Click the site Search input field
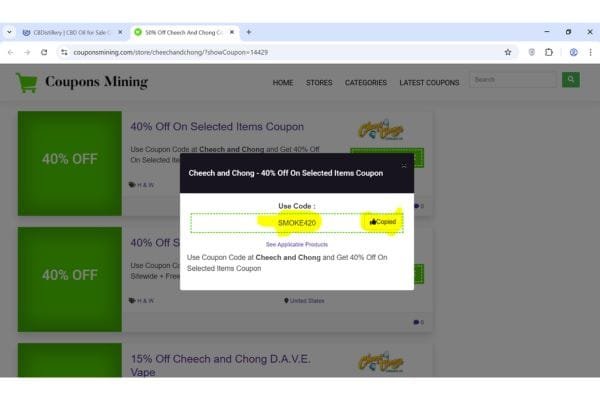Image resolution: width=600 pixels, height=400 pixels. click(x=513, y=80)
